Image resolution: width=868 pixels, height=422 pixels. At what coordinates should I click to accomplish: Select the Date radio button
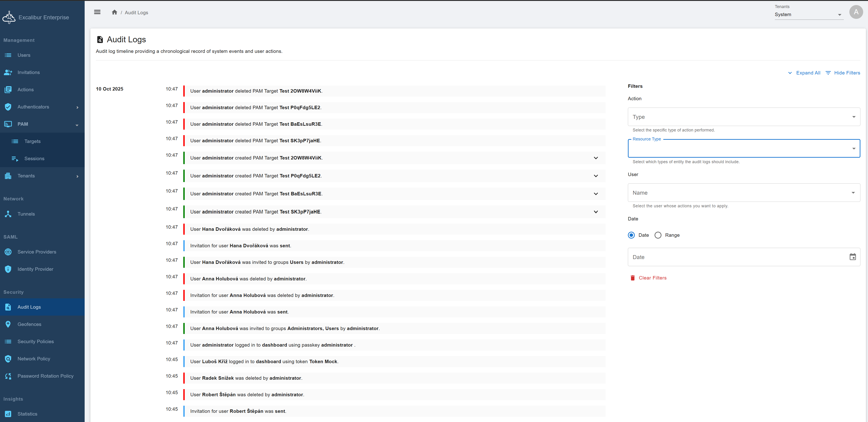(632, 235)
